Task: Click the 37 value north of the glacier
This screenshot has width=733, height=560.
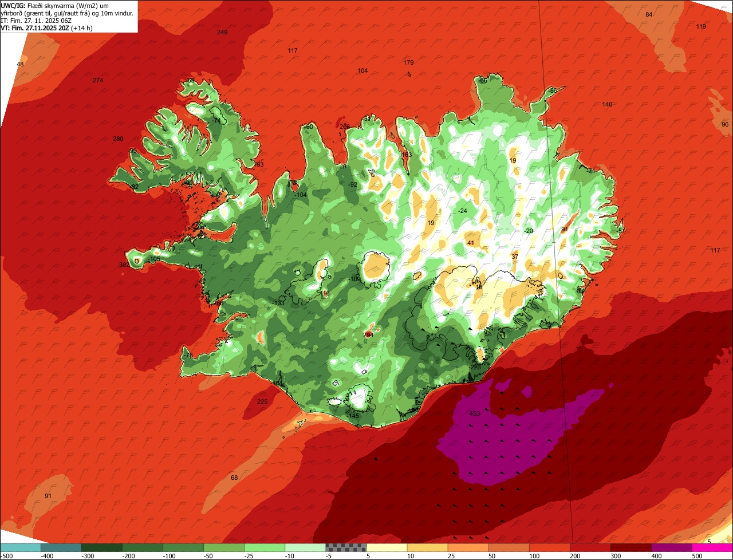Action: (x=515, y=257)
